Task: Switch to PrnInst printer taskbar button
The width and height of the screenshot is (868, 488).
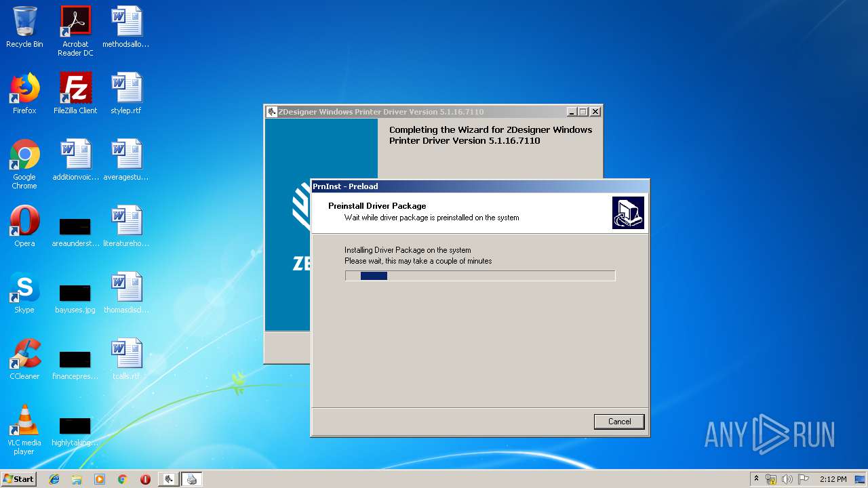Action: (192, 479)
